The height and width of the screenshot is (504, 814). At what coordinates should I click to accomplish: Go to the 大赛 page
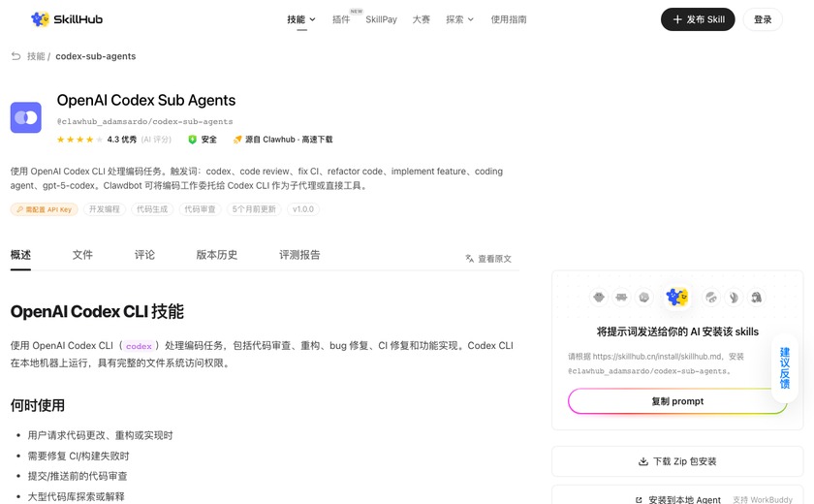421,19
